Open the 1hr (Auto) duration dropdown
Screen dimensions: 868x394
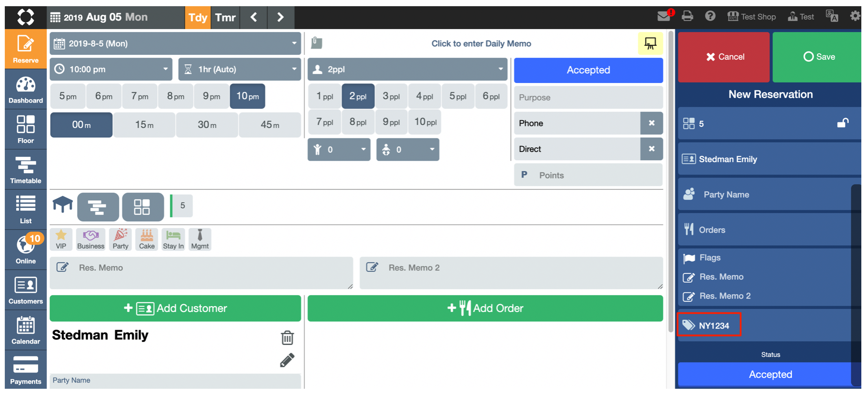coord(240,69)
